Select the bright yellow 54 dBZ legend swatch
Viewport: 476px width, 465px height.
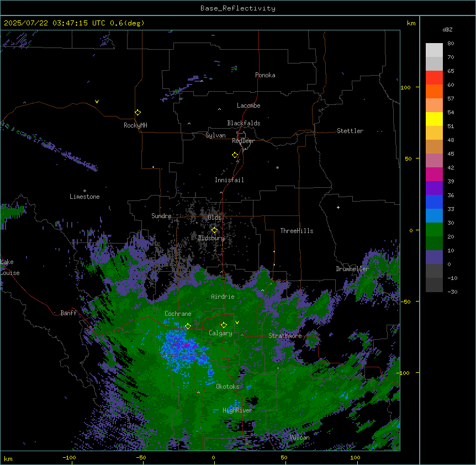434,119
